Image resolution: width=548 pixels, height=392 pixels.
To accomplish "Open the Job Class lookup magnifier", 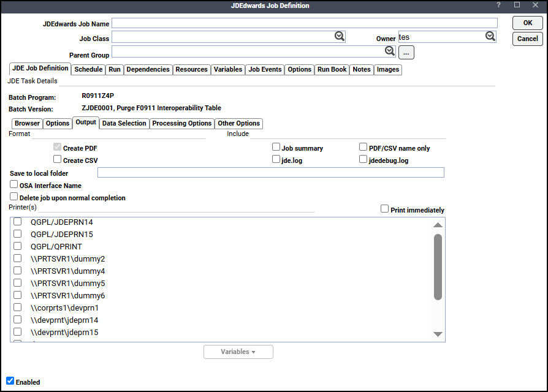I will point(340,36).
